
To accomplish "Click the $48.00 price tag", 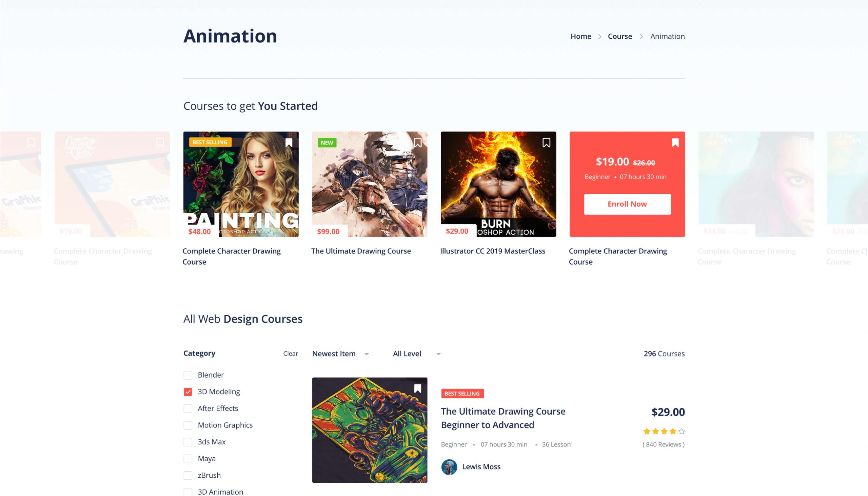I will pyautogui.click(x=199, y=231).
